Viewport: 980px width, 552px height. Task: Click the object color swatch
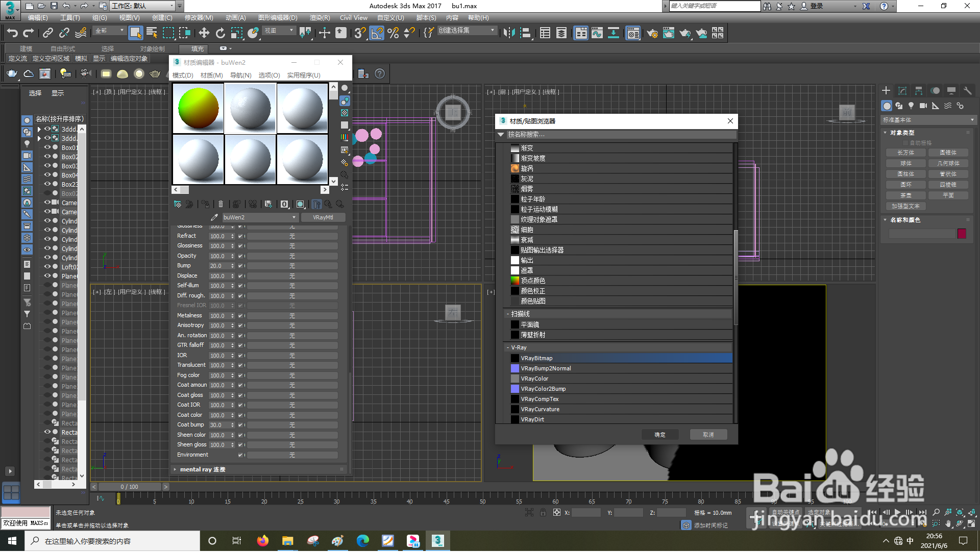962,234
